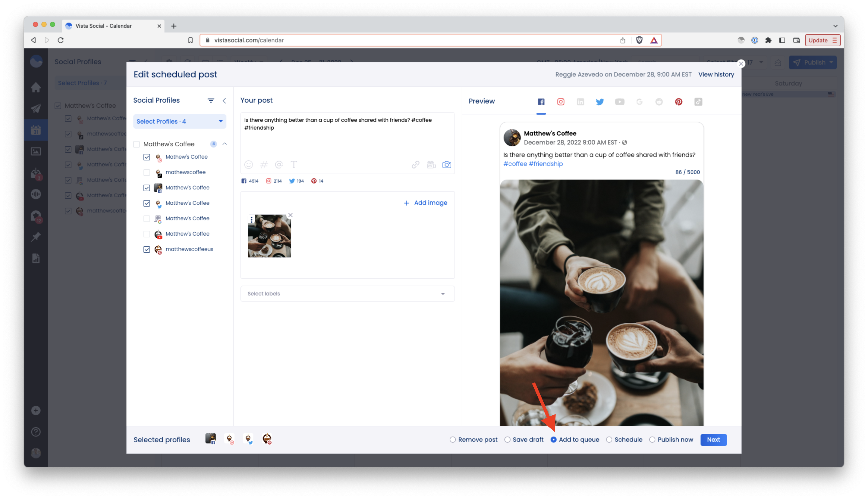Select the Add to queue radio option
868x499 pixels.
tap(553, 440)
